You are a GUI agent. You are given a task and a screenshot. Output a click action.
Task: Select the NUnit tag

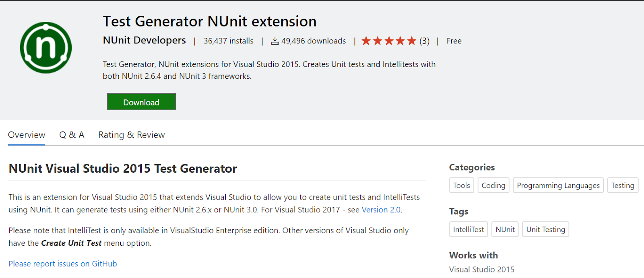click(505, 229)
